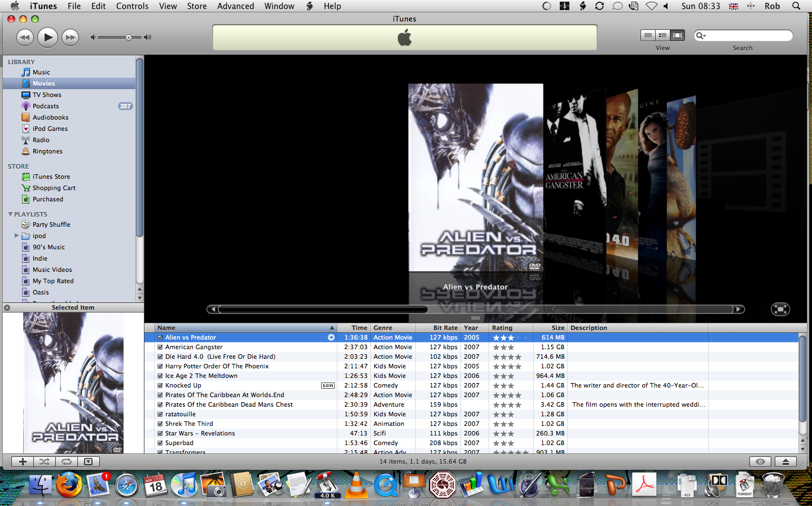Screen dimensions: 812x506
Task: Open the Indie playlist
Action: point(39,258)
